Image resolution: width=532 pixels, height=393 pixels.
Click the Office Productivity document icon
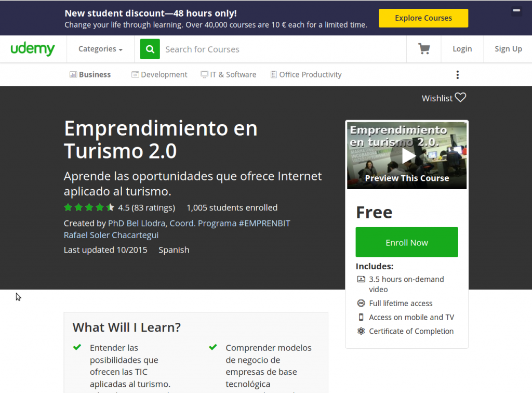click(x=273, y=75)
